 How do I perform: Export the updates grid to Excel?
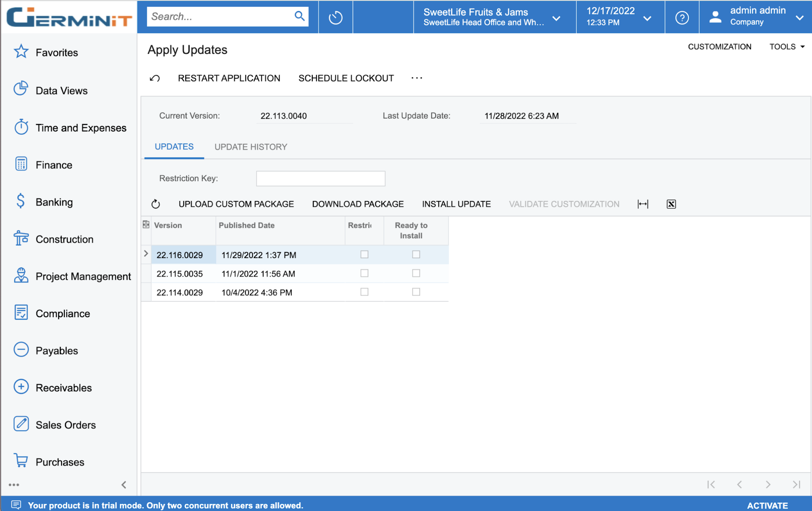671,204
